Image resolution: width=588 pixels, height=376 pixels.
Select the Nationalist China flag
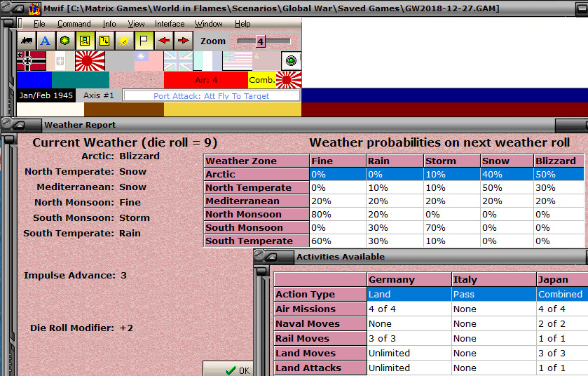click(x=149, y=61)
